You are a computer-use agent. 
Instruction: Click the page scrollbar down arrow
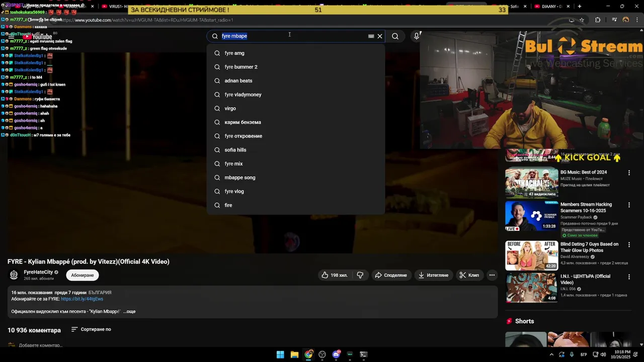coord(641,344)
